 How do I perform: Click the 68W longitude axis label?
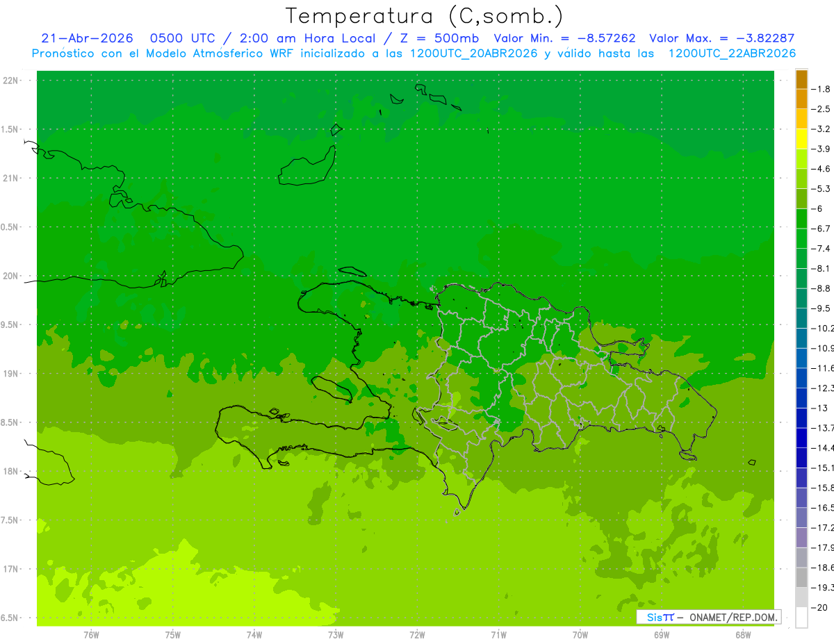pos(742,634)
